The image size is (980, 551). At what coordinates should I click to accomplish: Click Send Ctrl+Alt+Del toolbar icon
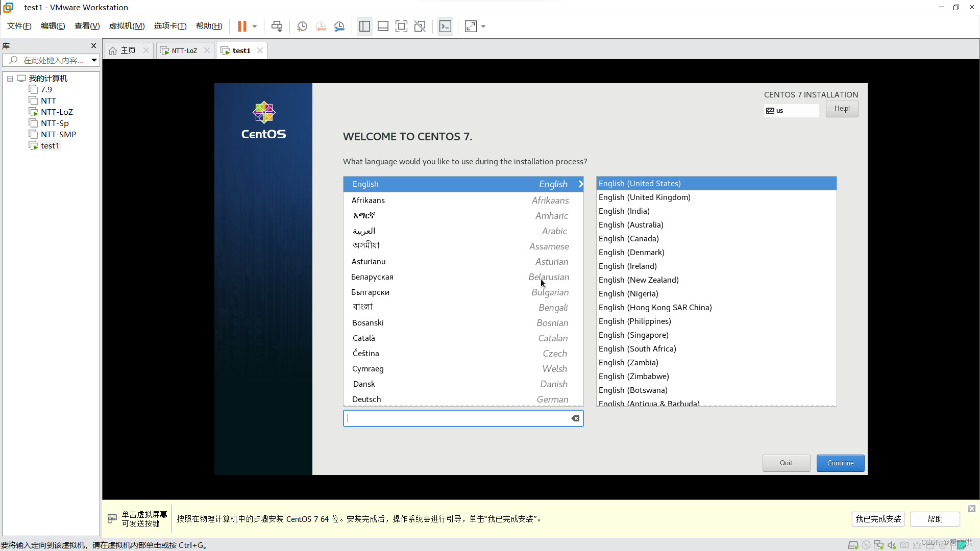tap(277, 27)
